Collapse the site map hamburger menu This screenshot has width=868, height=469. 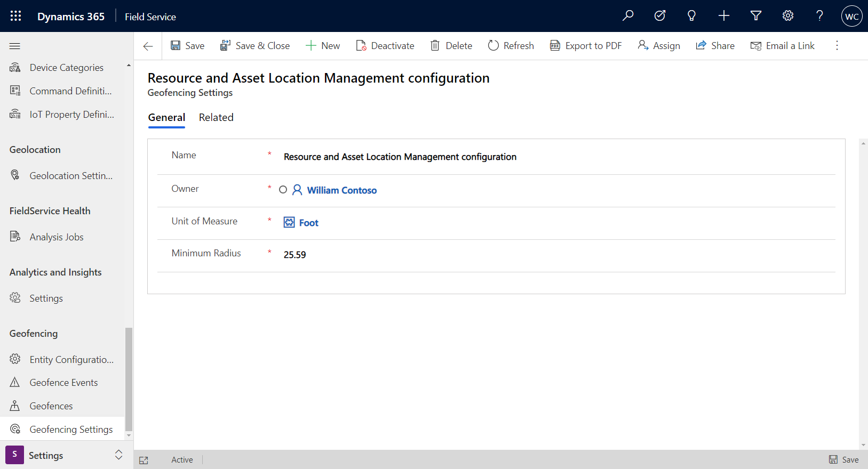click(x=15, y=46)
